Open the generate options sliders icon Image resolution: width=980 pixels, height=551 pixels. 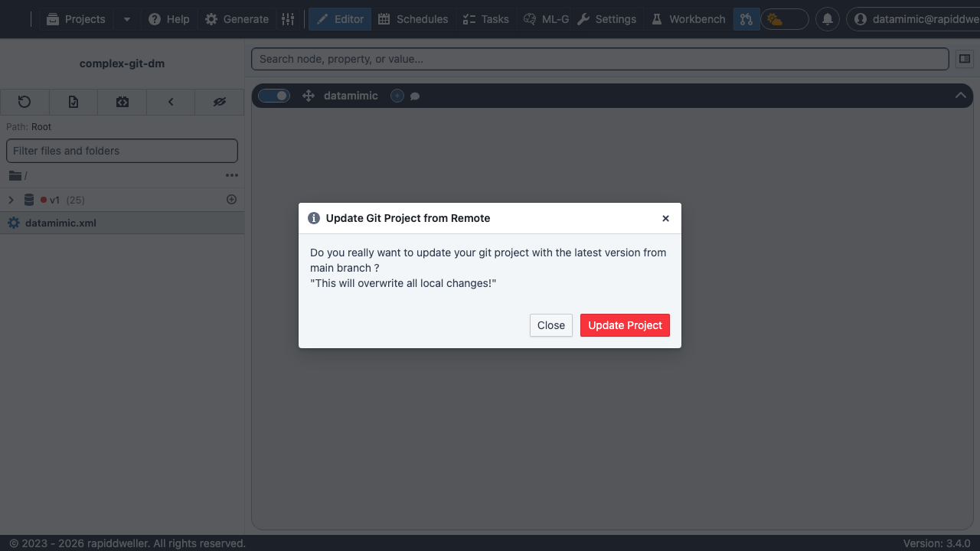(288, 19)
